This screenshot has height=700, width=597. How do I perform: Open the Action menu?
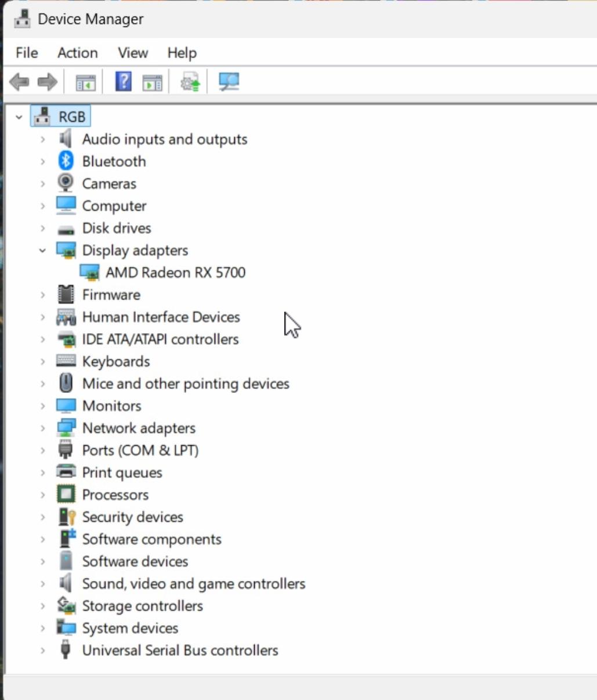coord(77,53)
